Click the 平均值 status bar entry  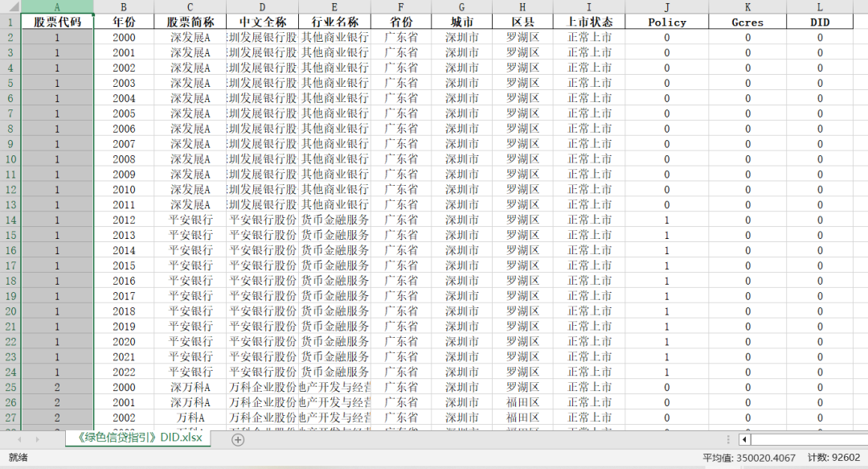coord(749,458)
